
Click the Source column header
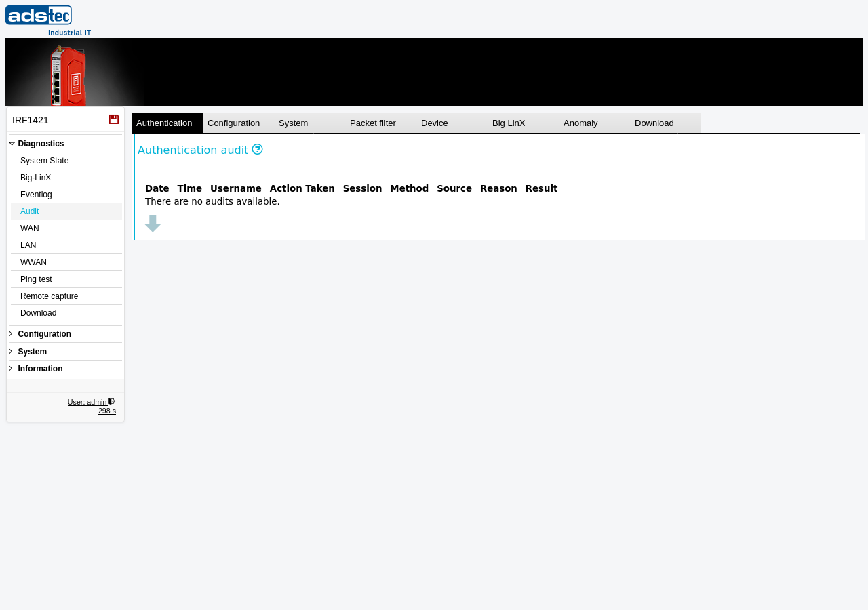click(x=454, y=188)
